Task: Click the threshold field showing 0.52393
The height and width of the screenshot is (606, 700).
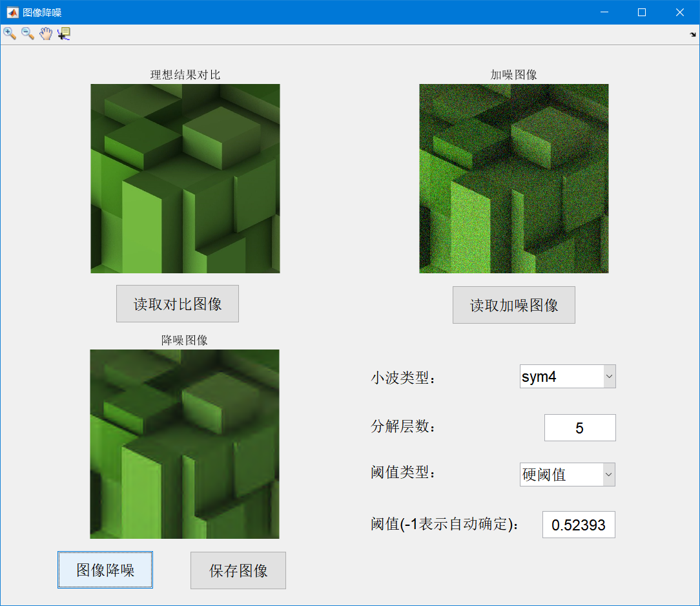Action: [579, 525]
